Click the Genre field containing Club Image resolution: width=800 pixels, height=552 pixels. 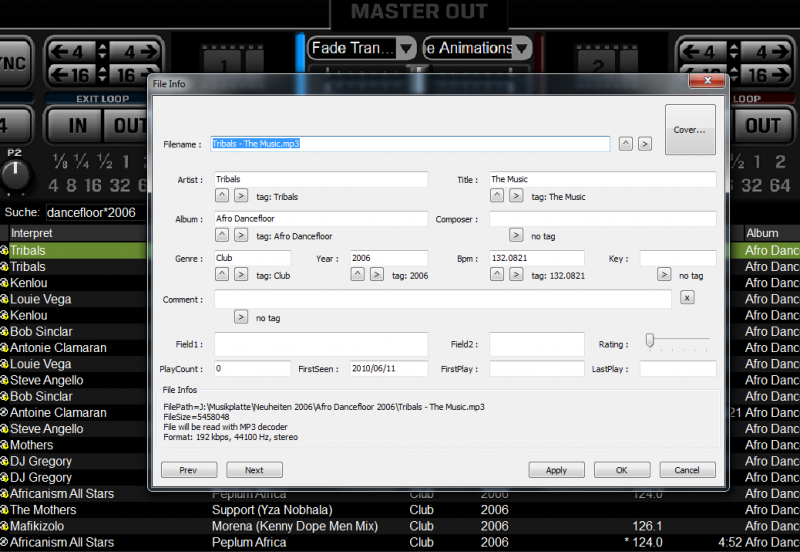(x=253, y=258)
